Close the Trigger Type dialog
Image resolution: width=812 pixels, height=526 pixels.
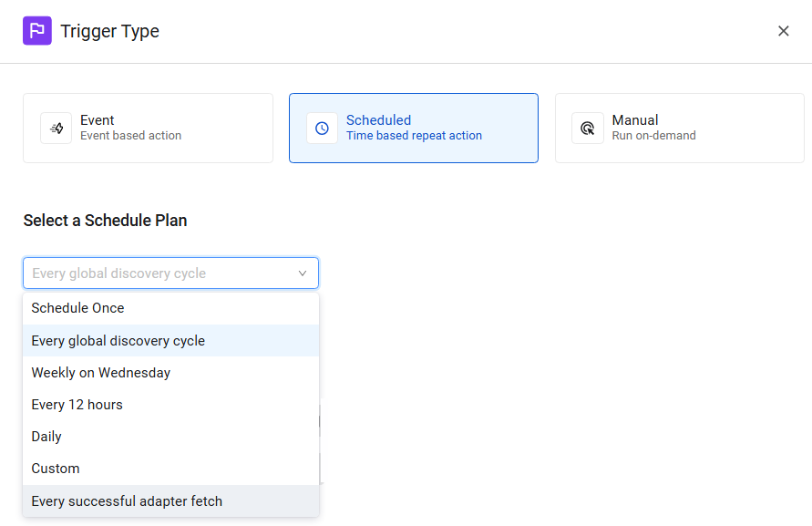(783, 31)
